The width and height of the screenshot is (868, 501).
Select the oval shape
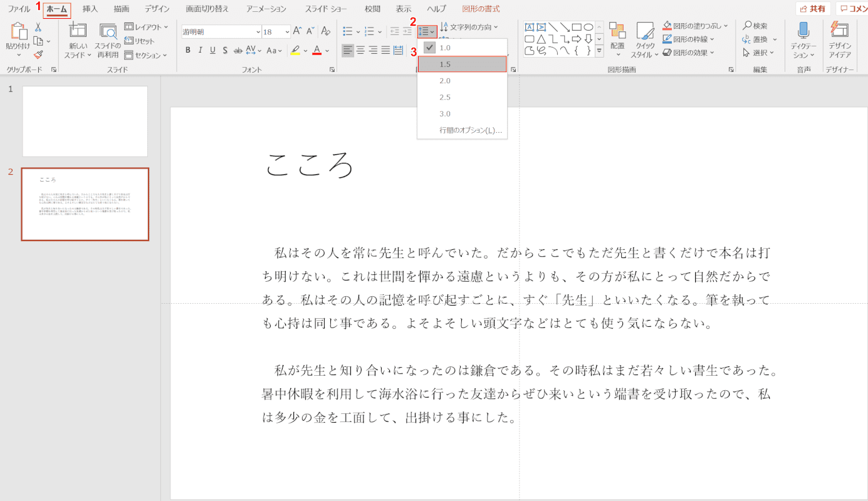coord(588,27)
